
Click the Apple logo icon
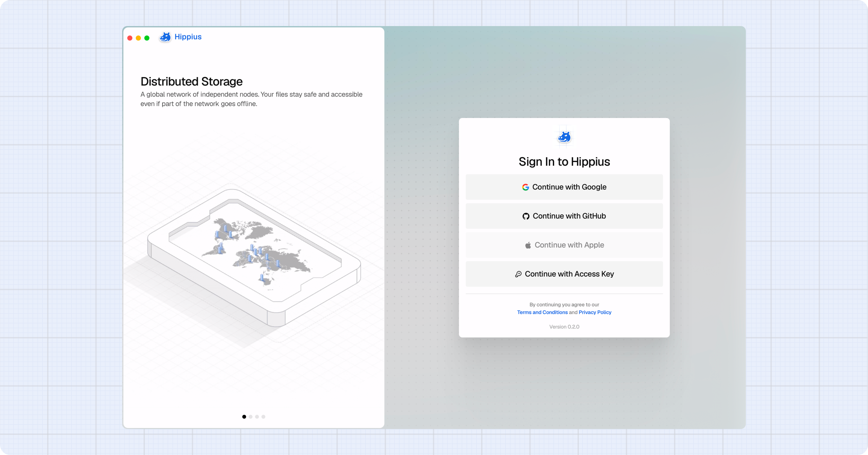[x=528, y=245]
